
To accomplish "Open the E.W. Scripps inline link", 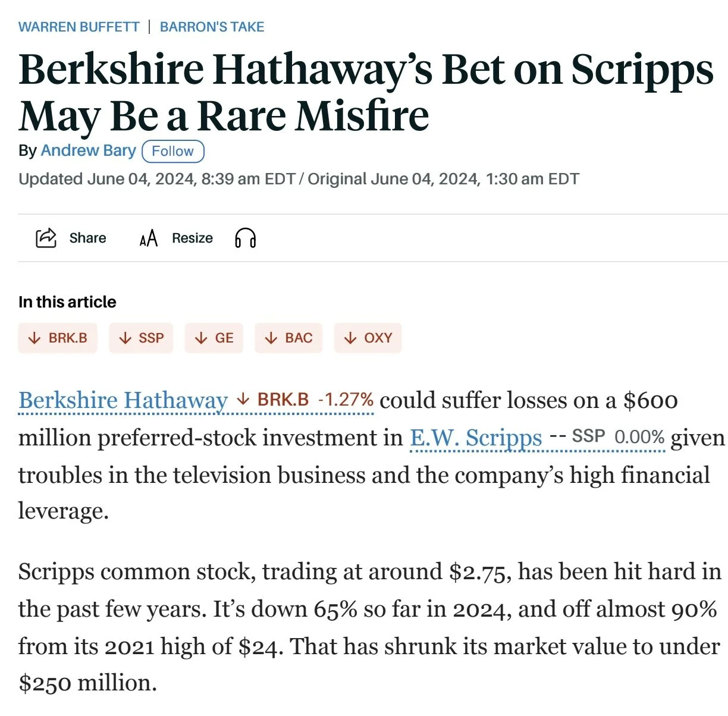I will [476, 438].
